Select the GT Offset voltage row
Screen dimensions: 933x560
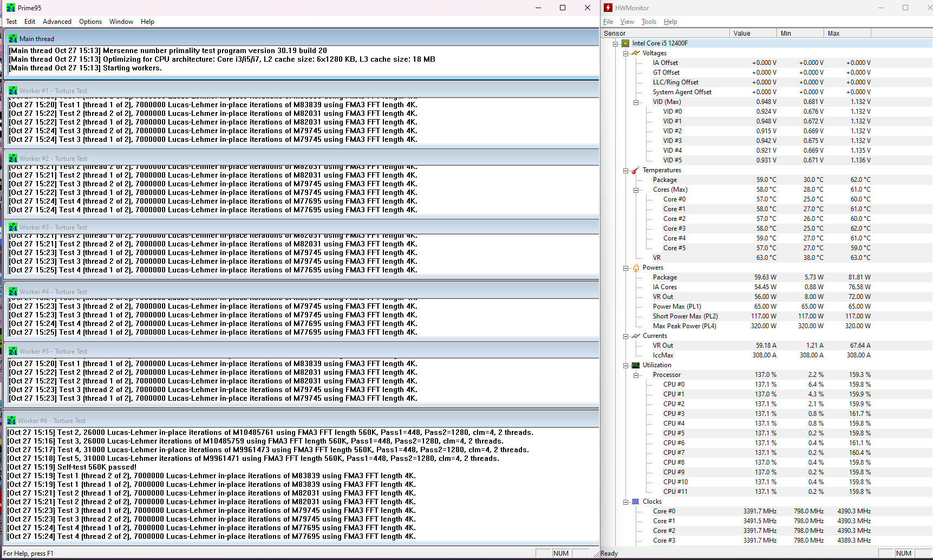(x=761, y=73)
